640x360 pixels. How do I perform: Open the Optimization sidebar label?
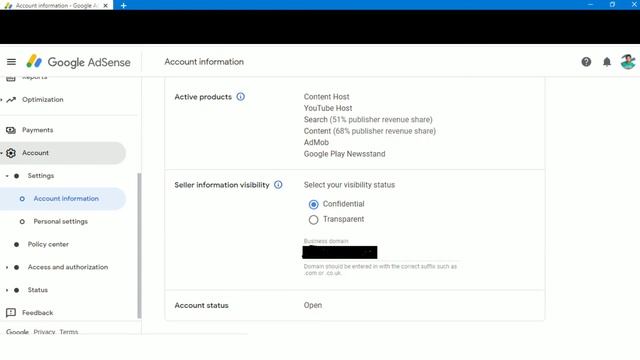pos(42,100)
